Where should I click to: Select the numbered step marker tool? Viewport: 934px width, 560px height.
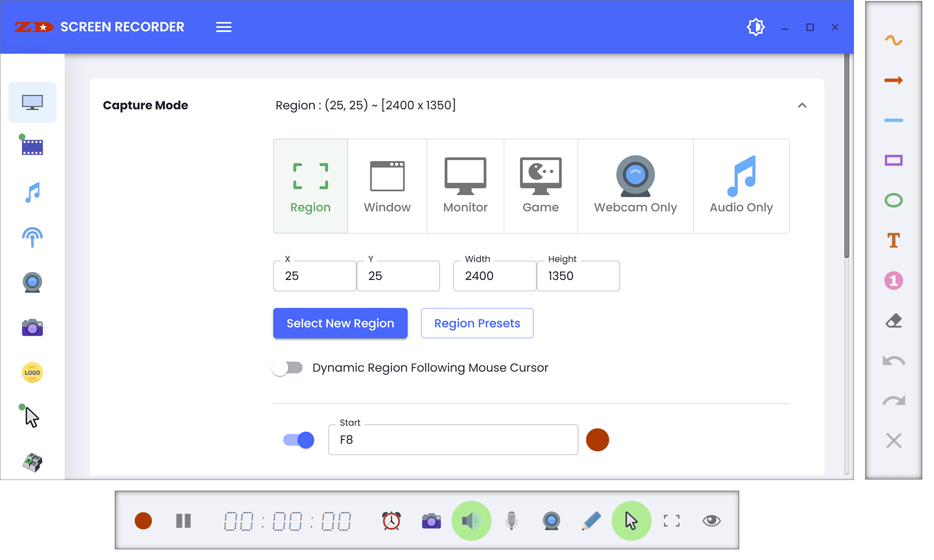[x=893, y=281]
